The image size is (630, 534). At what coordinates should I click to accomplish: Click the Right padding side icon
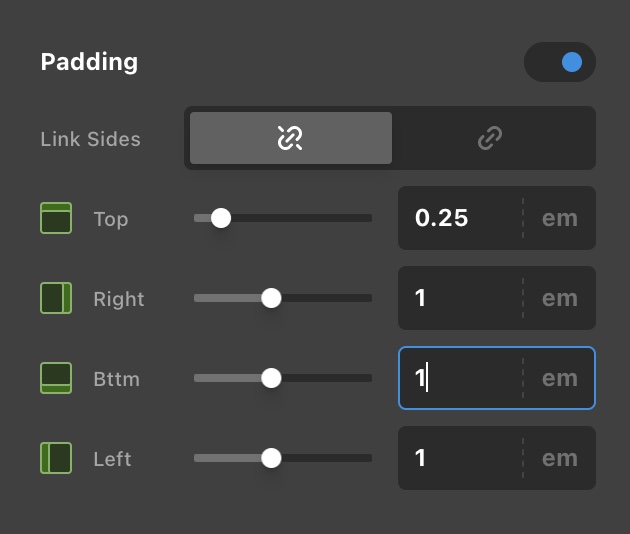(x=56, y=298)
